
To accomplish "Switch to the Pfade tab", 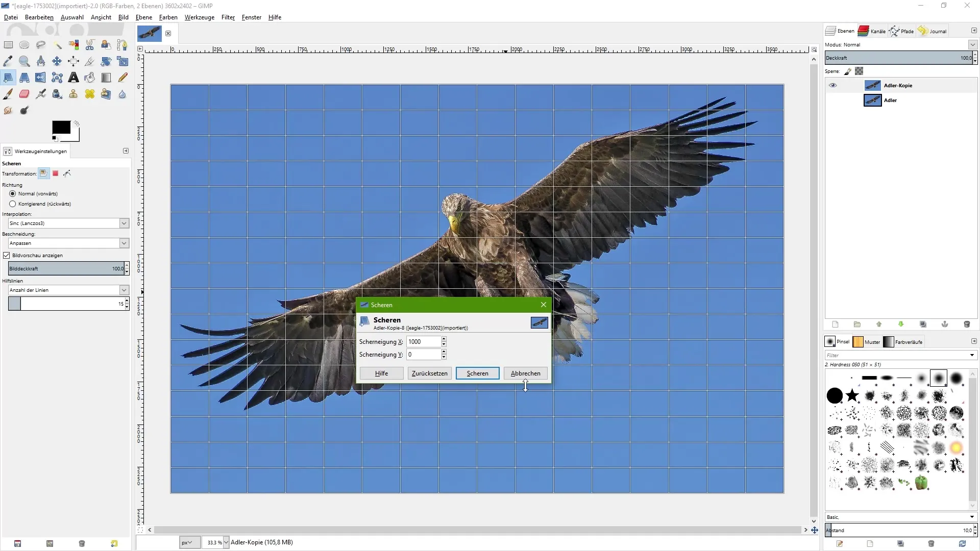I will [901, 31].
